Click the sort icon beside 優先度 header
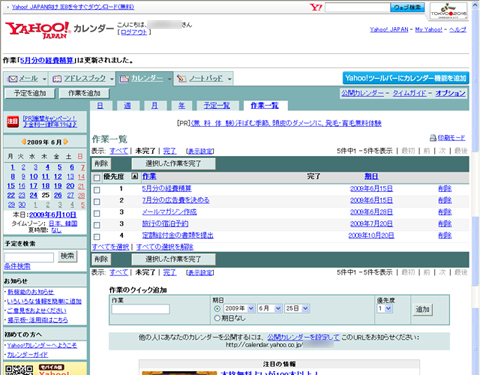The image size is (480, 375). click(x=134, y=176)
